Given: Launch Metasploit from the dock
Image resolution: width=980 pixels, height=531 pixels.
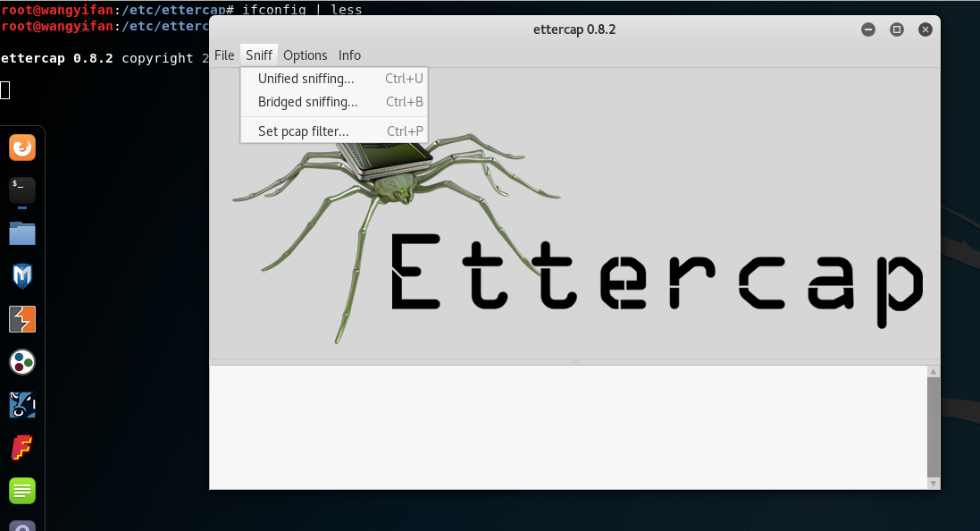Looking at the screenshot, I should point(22,276).
